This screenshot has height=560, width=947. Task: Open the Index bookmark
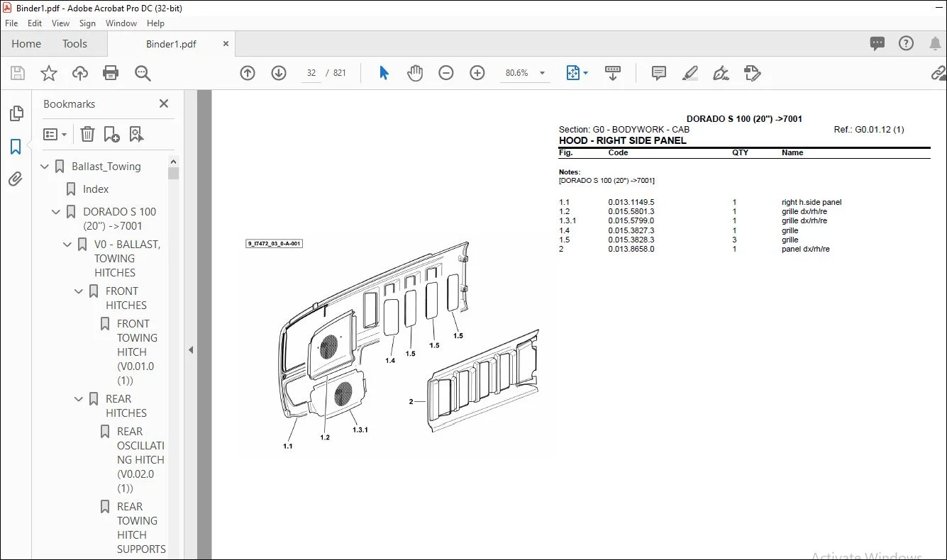tap(96, 189)
